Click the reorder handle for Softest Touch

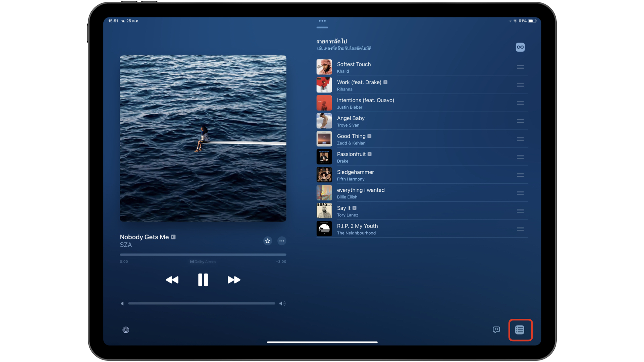(x=520, y=67)
